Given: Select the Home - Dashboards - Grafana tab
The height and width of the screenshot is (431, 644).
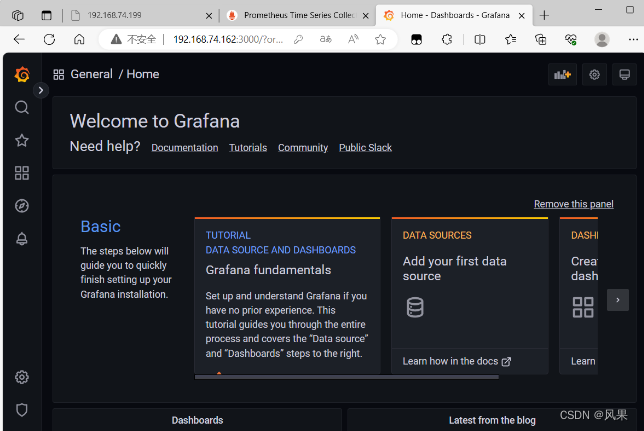Looking at the screenshot, I should pyautogui.click(x=453, y=16).
